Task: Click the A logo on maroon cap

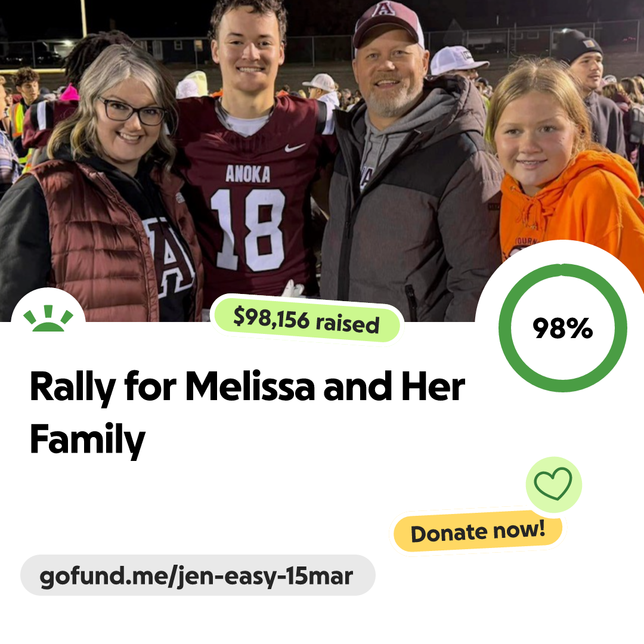Action: [382, 9]
